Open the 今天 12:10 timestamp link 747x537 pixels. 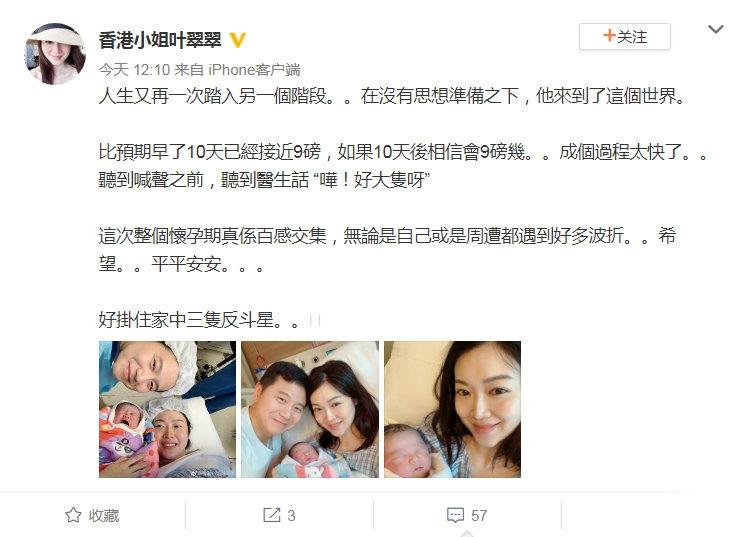point(134,70)
